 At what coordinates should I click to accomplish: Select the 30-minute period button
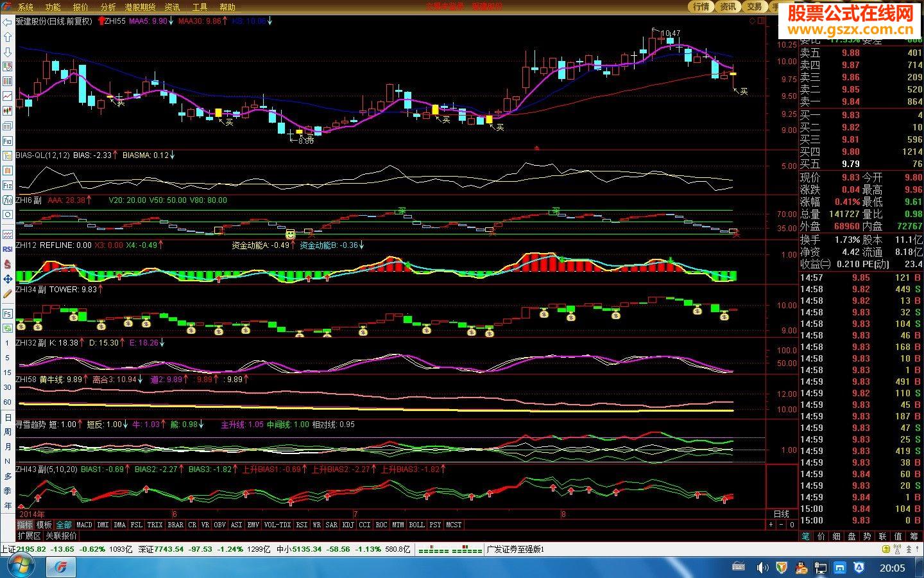coord(7,387)
